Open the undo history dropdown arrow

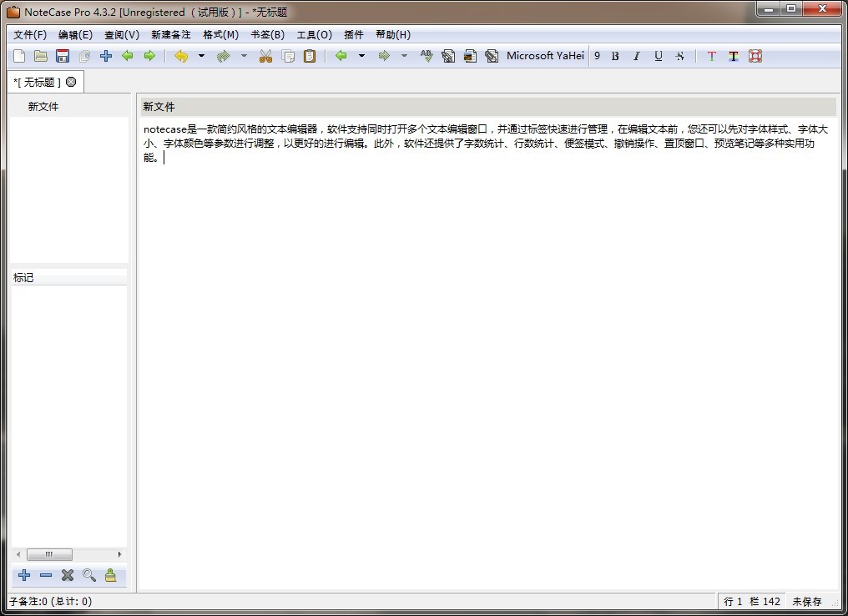[200, 56]
